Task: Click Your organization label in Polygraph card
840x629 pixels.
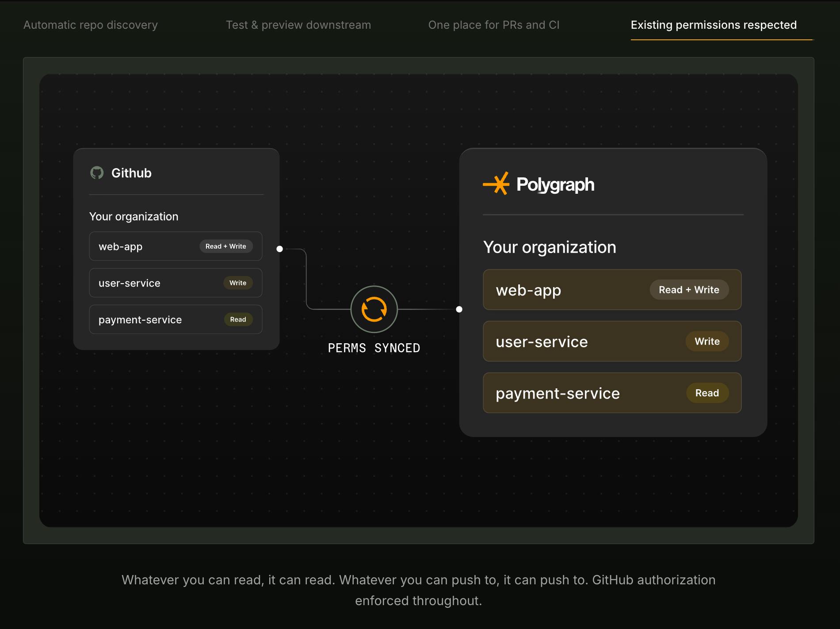Action: [x=550, y=247]
